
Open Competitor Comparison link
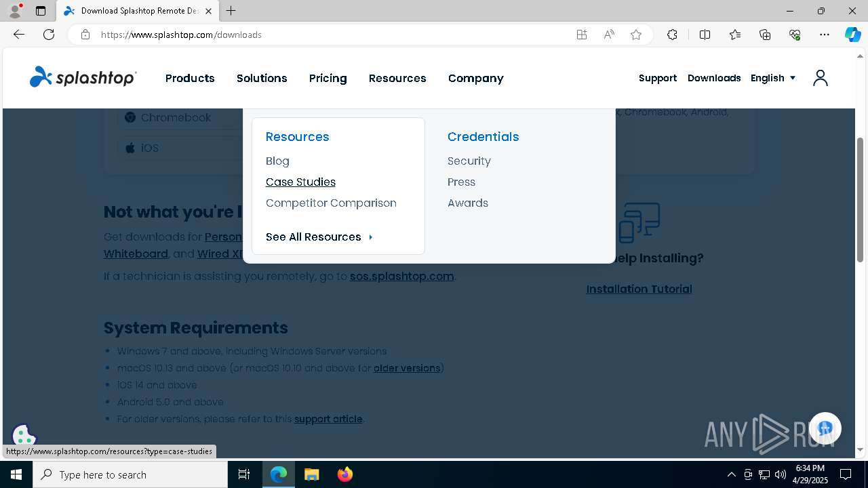pyautogui.click(x=331, y=203)
